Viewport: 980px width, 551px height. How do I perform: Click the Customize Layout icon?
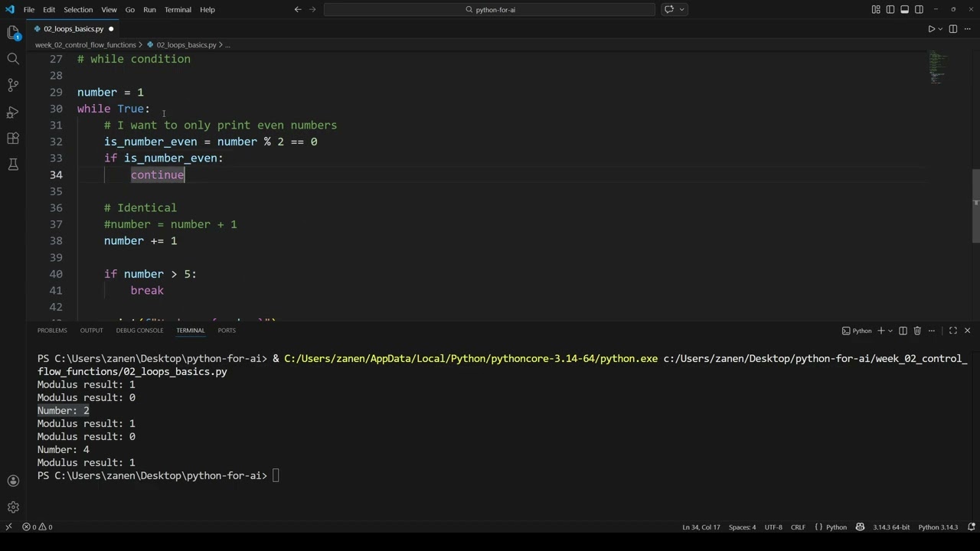pos(876,9)
